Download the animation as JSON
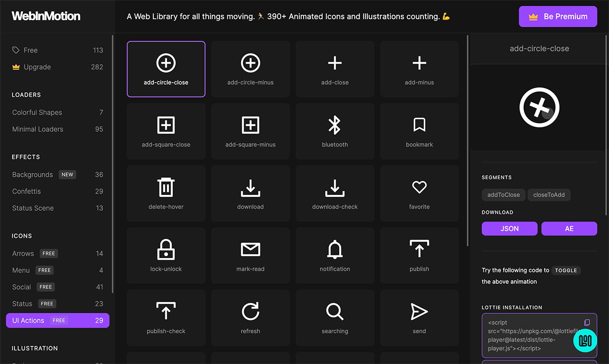 pyautogui.click(x=509, y=228)
